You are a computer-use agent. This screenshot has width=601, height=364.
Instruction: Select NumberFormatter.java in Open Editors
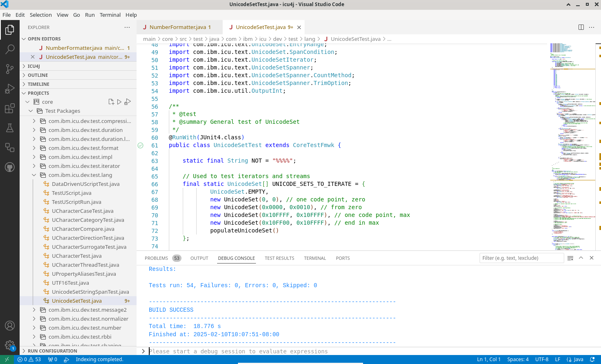coord(78,48)
